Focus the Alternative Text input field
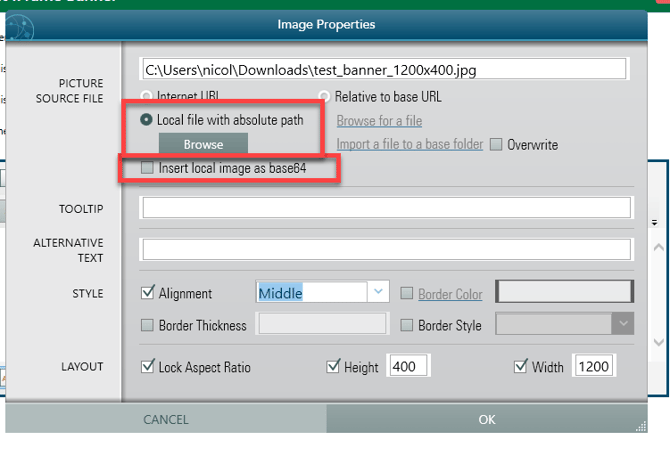This screenshot has width=670, height=456. click(x=386, y=249)
